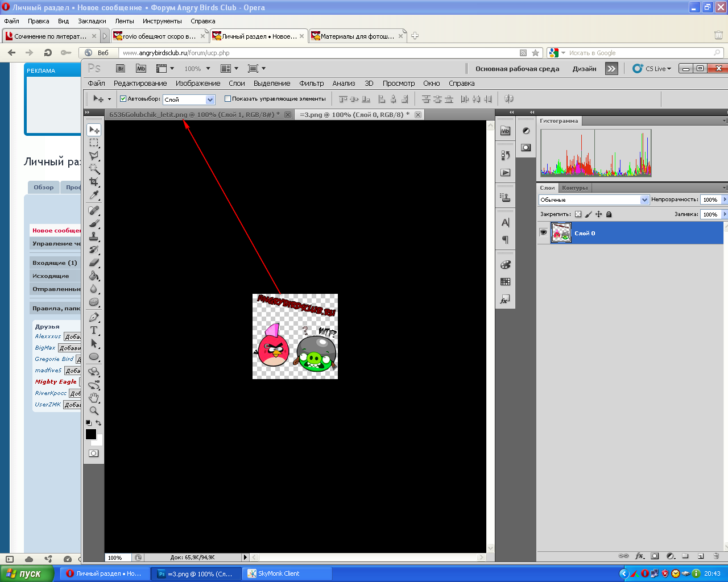Select the Path Selection tool
The height and width of the screenshot is (582, 728).
94,343
